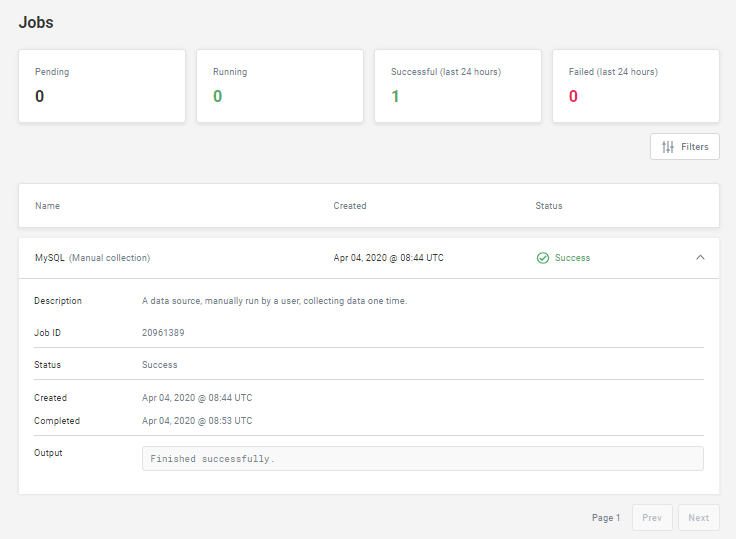Click the sliders icon on the Filters button
This screenshot has width=736, height=539.
(668, 147)
